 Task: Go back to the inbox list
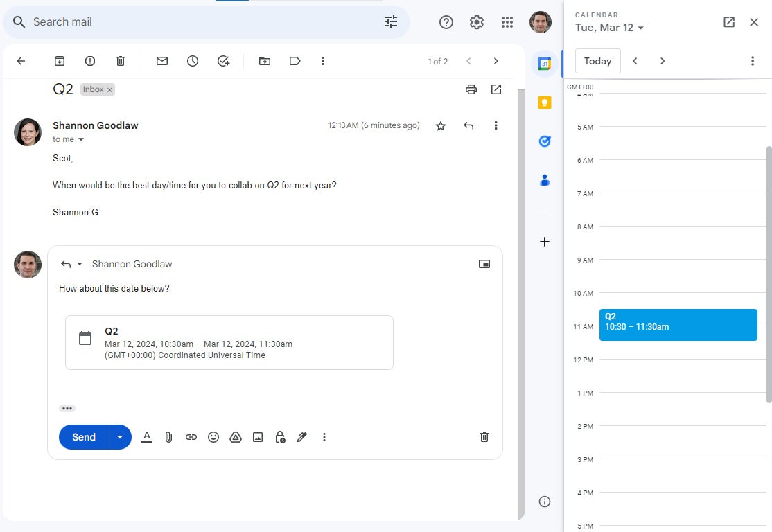point(21,61)
